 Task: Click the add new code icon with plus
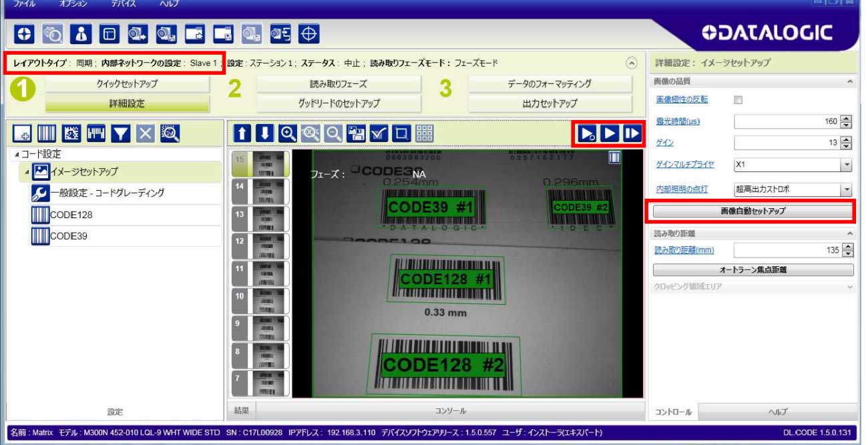coord(22,133)
